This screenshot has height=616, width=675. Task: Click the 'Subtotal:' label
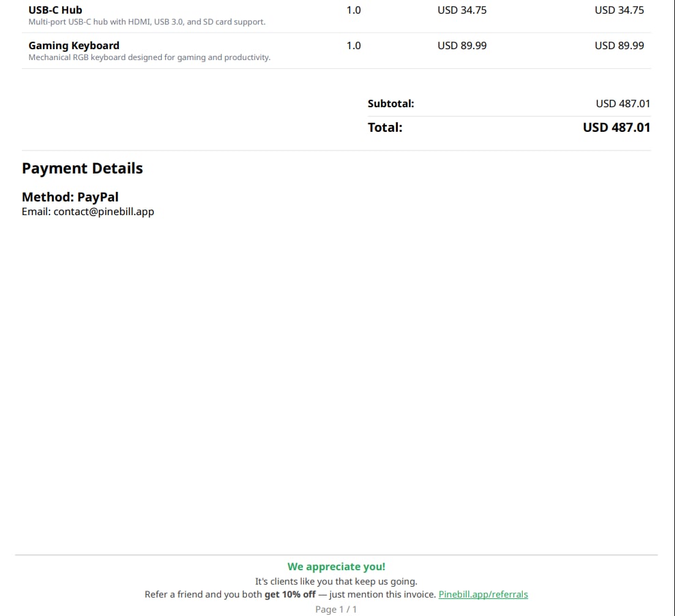[x=390, y=104]
